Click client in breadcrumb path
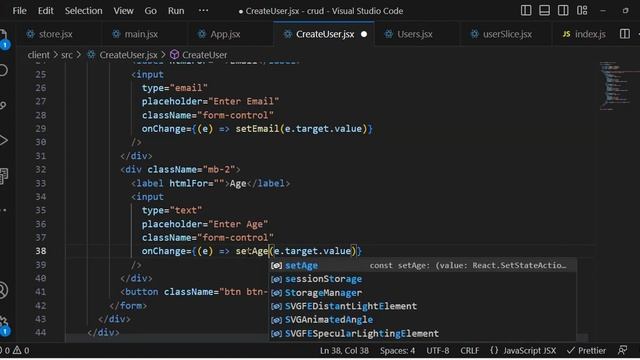 38,55
